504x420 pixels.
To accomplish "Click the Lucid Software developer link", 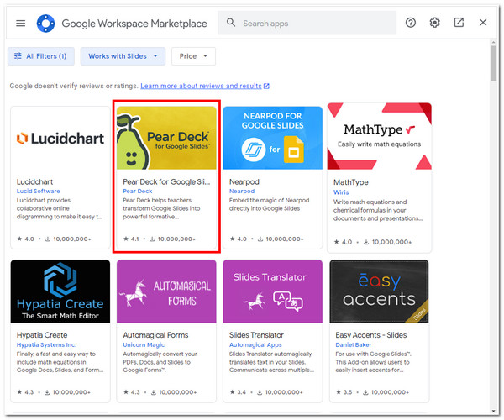I will tap(39, 191).
